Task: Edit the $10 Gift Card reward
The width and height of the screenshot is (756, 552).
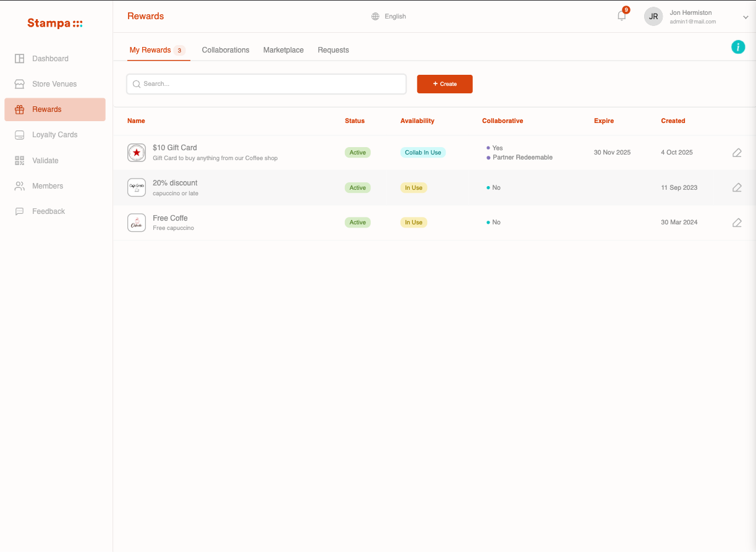Action: click(736, 152)
